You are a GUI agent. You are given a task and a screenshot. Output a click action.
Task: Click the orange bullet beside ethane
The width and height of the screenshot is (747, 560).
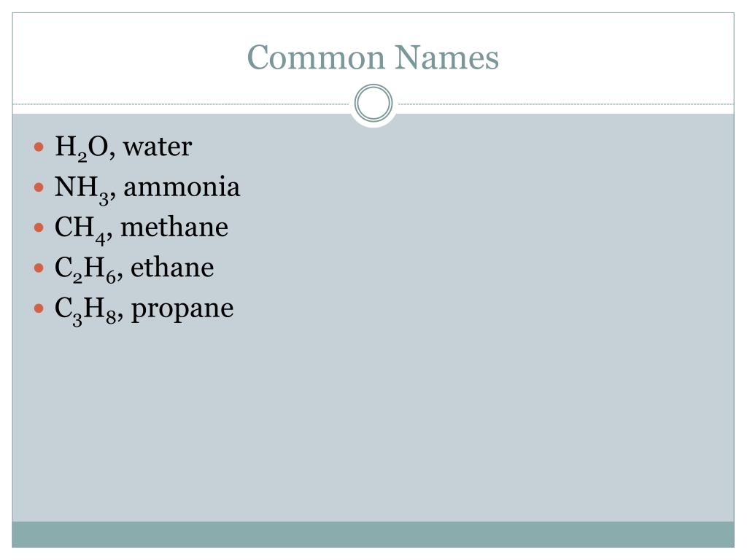39,268
